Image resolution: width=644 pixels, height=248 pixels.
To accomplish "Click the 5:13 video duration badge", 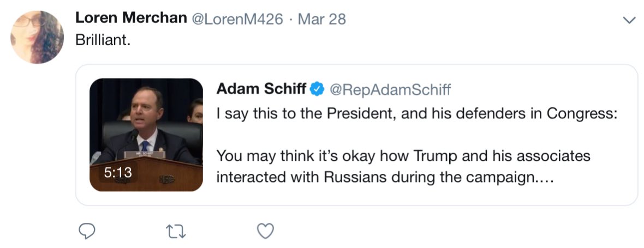I will [118, 172].
